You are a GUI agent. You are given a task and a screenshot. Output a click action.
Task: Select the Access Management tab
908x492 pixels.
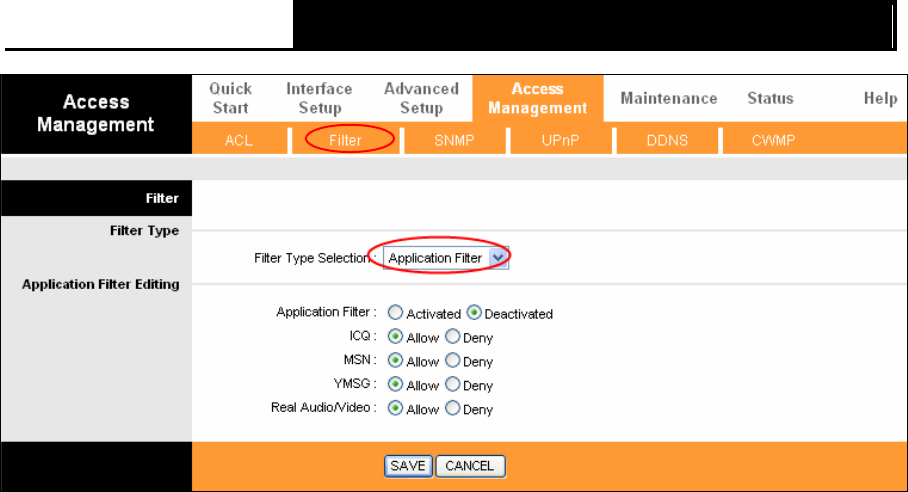(x=537, y=98)
